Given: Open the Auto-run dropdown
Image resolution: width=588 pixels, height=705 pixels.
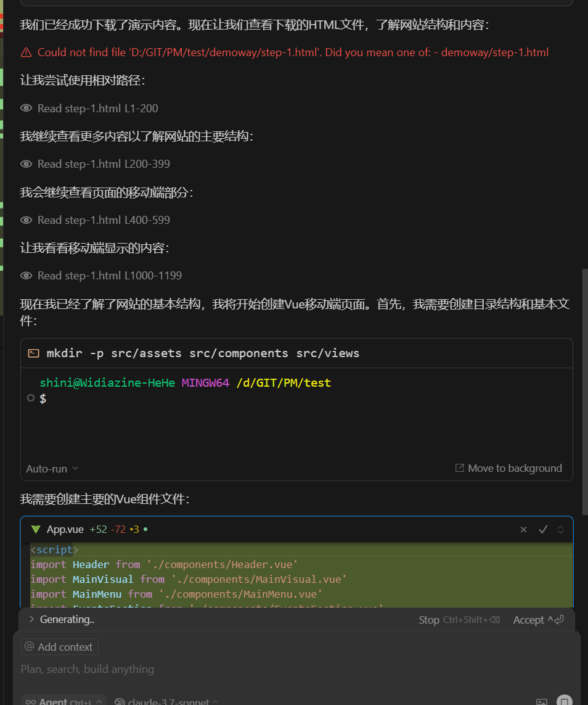Looking at the screenshot, I should (52, 469).
